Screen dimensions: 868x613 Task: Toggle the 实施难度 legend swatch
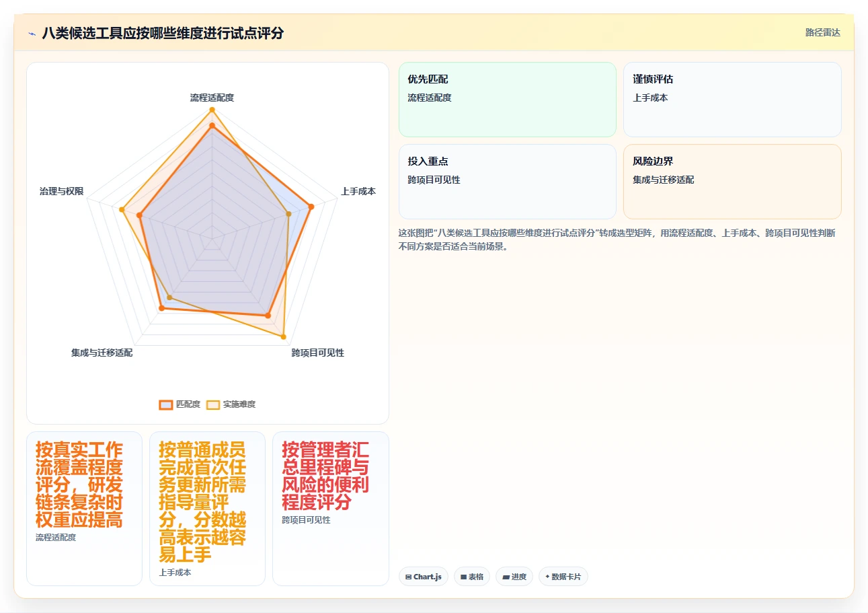pyautogui.click(x=213, y=404)
